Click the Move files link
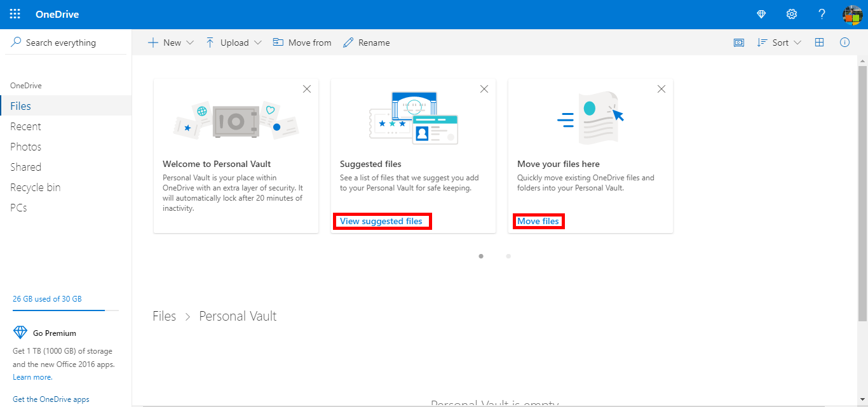This screenshot has width=868, height=407. (x=538, y=221)
